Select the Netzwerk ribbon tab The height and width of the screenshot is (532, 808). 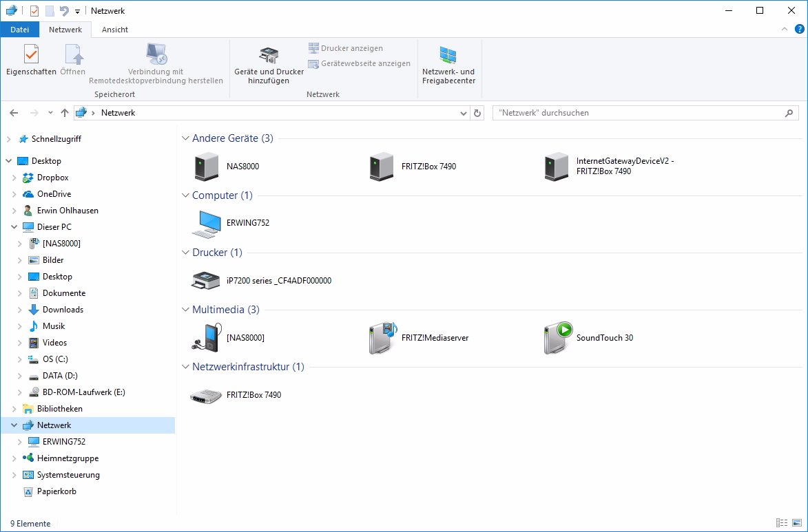pyautogui.click(x=65, y=30)
